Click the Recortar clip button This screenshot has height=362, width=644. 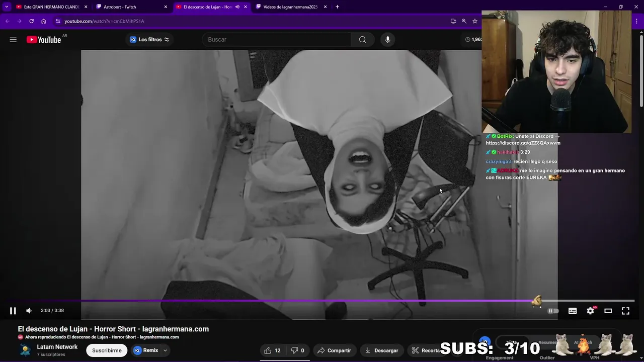426,350
